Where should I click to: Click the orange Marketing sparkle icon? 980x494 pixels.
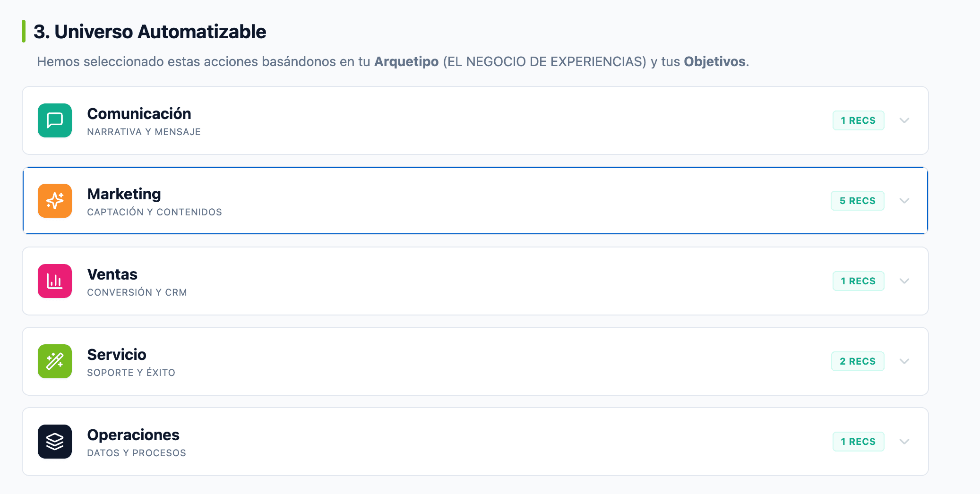54,201
